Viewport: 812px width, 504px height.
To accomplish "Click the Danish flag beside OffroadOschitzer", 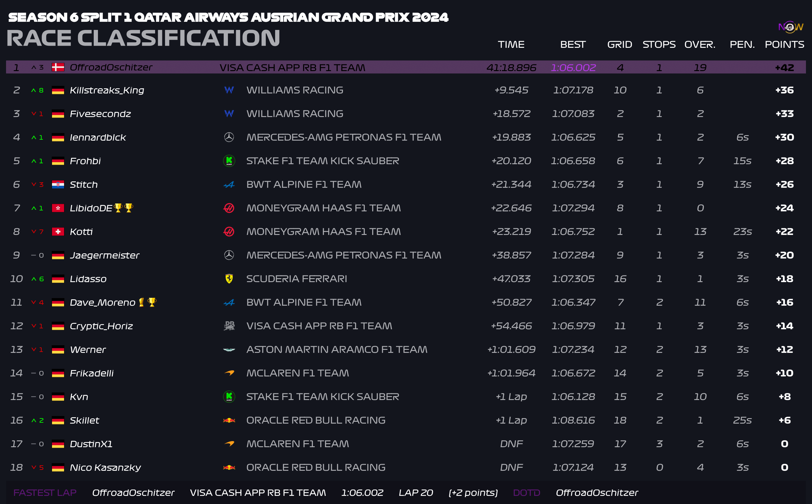I will (58, 67).
